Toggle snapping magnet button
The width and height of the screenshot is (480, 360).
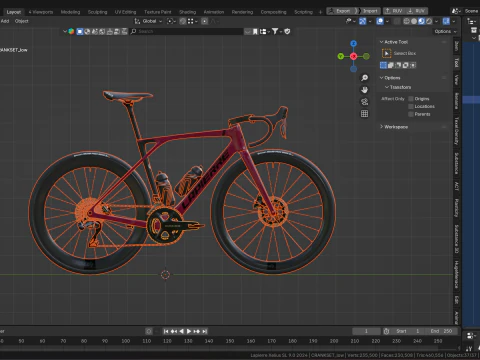pos(183,21)
